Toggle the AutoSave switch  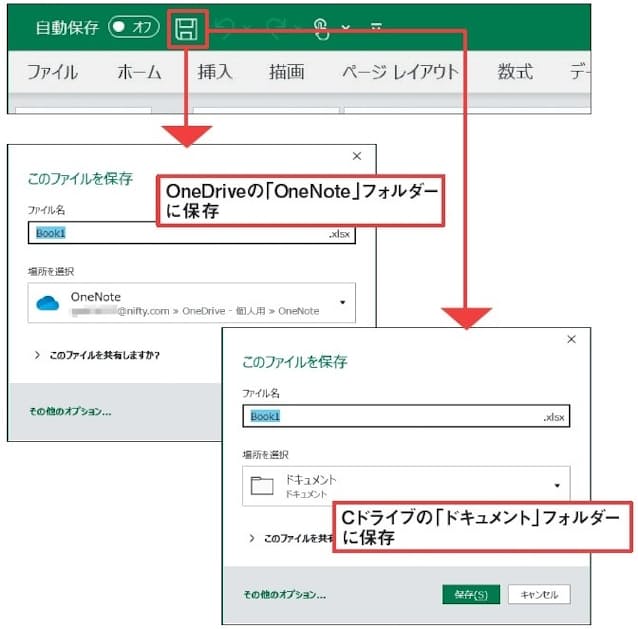click(x=133, y=28)
